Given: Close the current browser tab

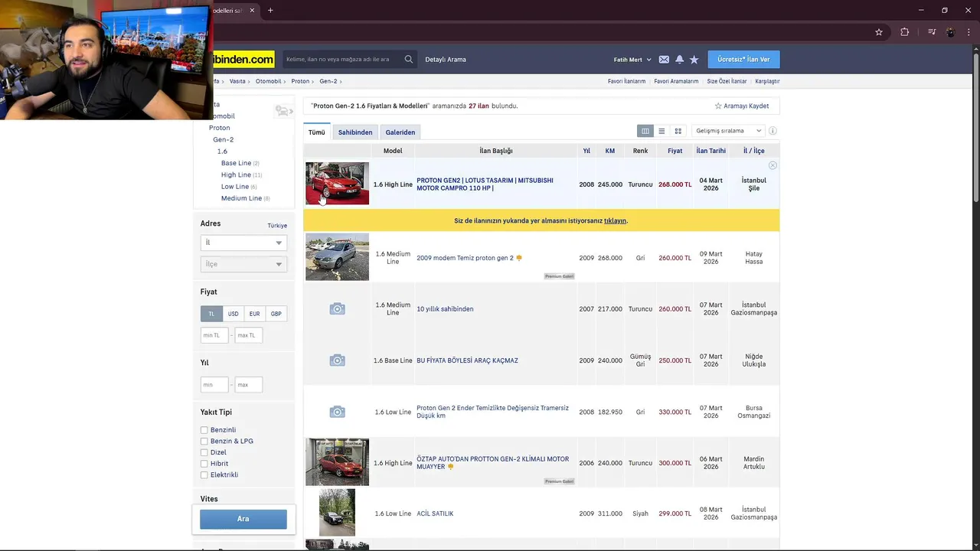Looking at the screenshot, I should (252, 10).
